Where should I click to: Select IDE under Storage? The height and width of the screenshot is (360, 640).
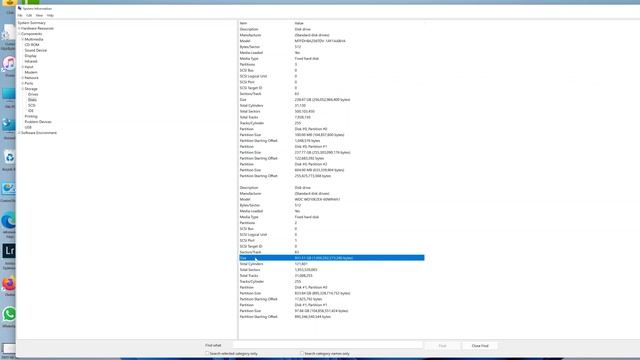tap(31, 111)
